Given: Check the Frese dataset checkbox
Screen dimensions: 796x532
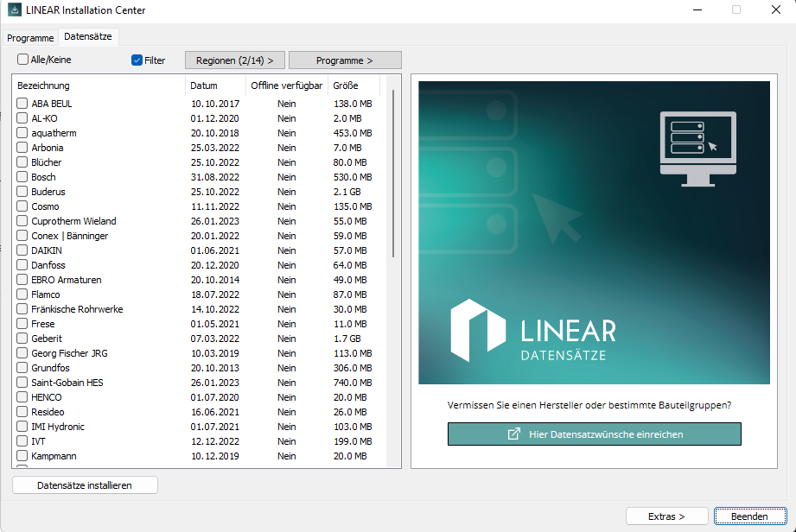Looking at the screenshot, I should point(22,324).
